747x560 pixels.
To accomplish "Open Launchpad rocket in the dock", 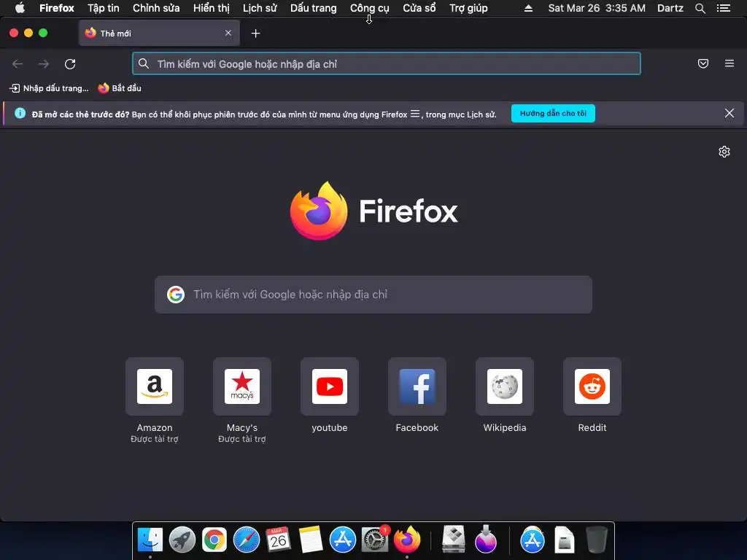I will (182, 540).
